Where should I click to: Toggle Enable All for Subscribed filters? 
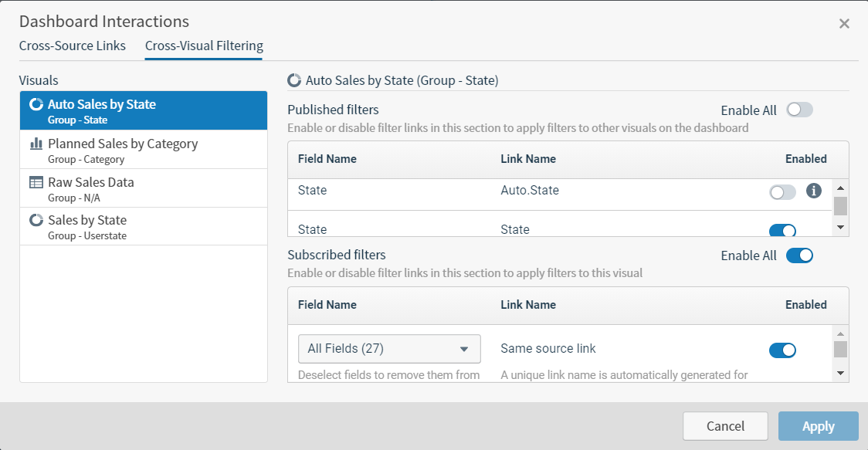(x=799, y=255)
